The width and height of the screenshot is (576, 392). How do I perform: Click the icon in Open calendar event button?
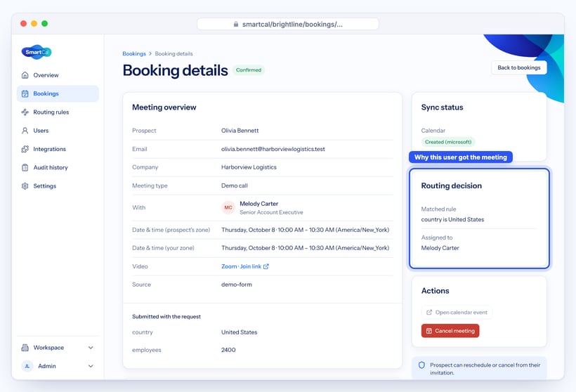pyautogui.click(x=429, y=313)
